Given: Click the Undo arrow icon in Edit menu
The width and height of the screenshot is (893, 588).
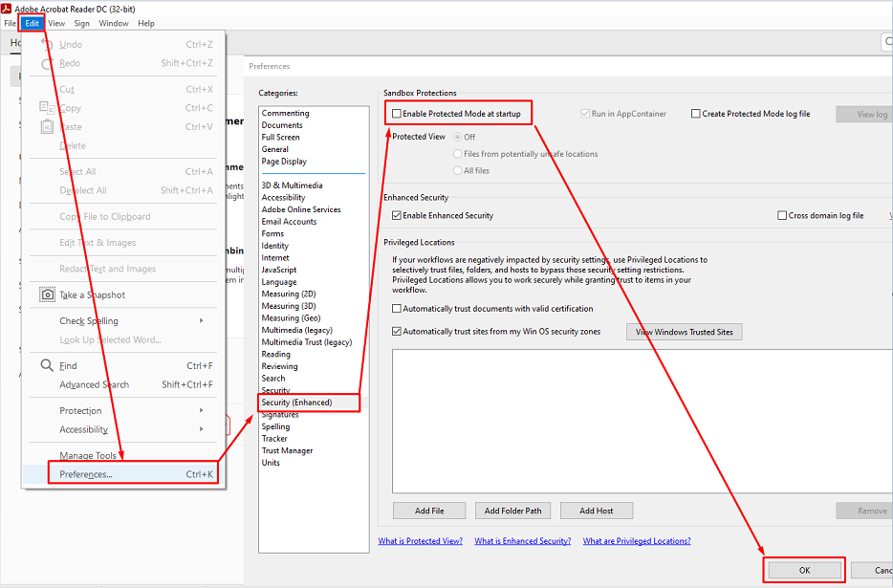Looking at the screenshot, I should (46, 44).
